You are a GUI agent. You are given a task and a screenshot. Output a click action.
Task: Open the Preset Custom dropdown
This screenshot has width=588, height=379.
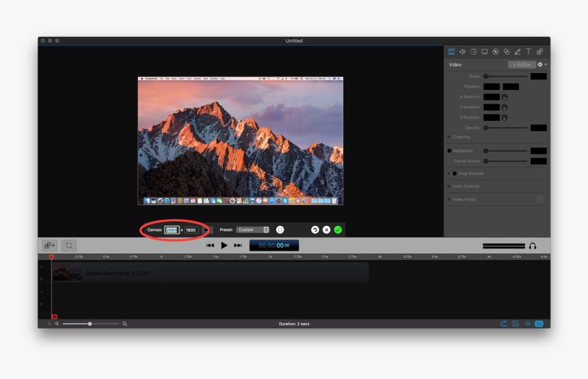click(253, 230)
